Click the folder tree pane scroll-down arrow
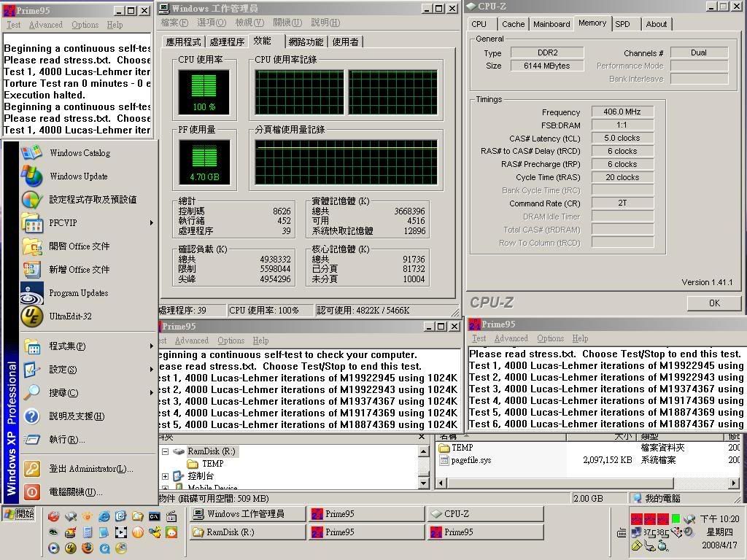 point(423,483)
